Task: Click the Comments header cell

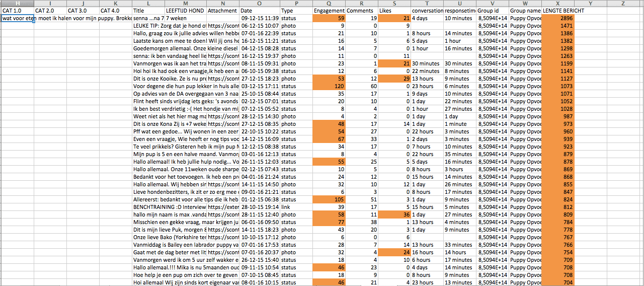Action: 361,11
